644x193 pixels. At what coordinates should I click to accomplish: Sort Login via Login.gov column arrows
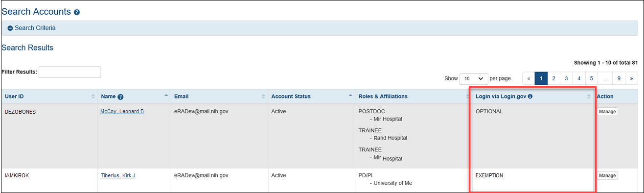tap(589, 96)
